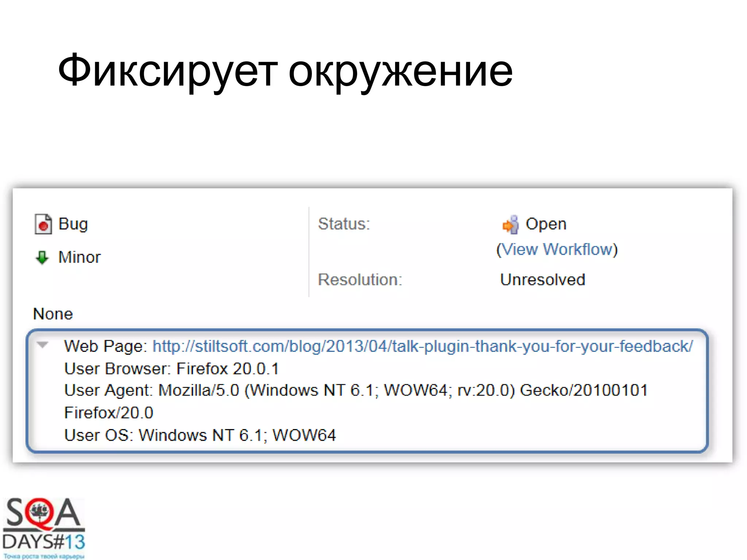Click the 'Firefox/20.0' line
Screen dimensions: 747x560
click(x=109, y=413)
